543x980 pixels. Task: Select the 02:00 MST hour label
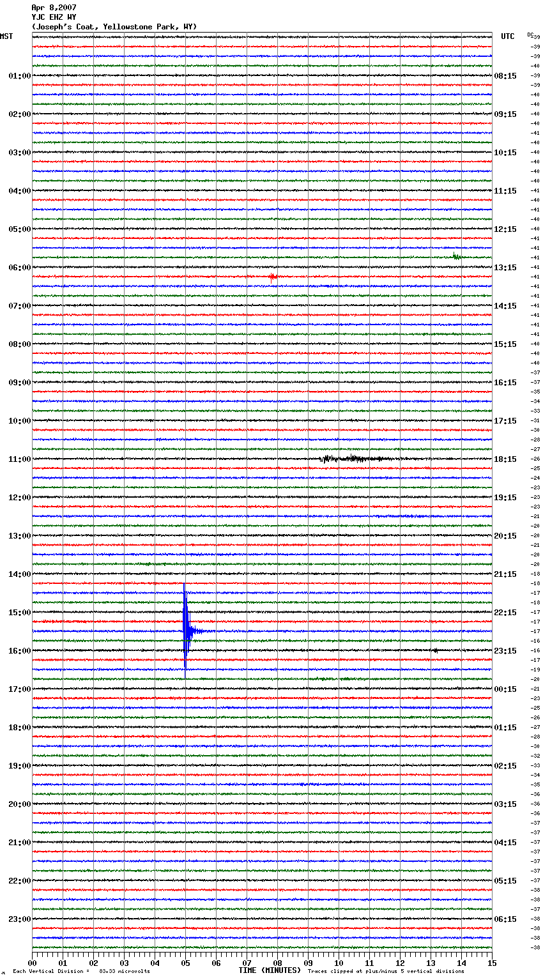(20, 114)
